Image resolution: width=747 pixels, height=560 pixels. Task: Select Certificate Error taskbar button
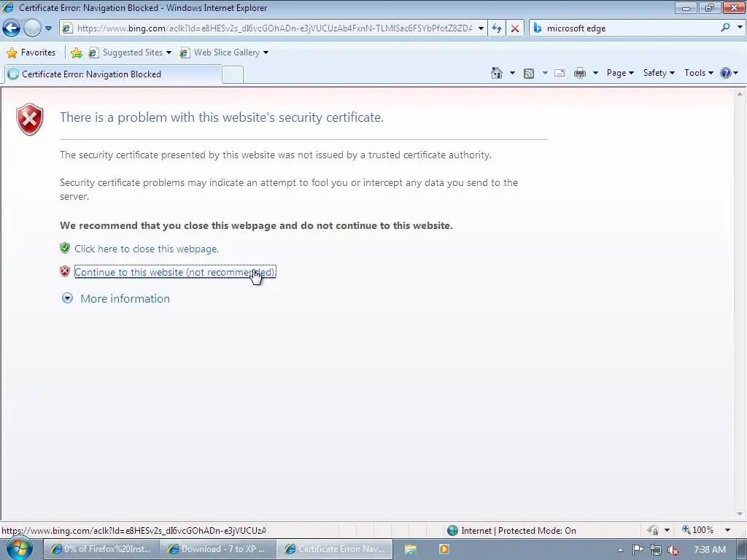(x=335, y=549)
